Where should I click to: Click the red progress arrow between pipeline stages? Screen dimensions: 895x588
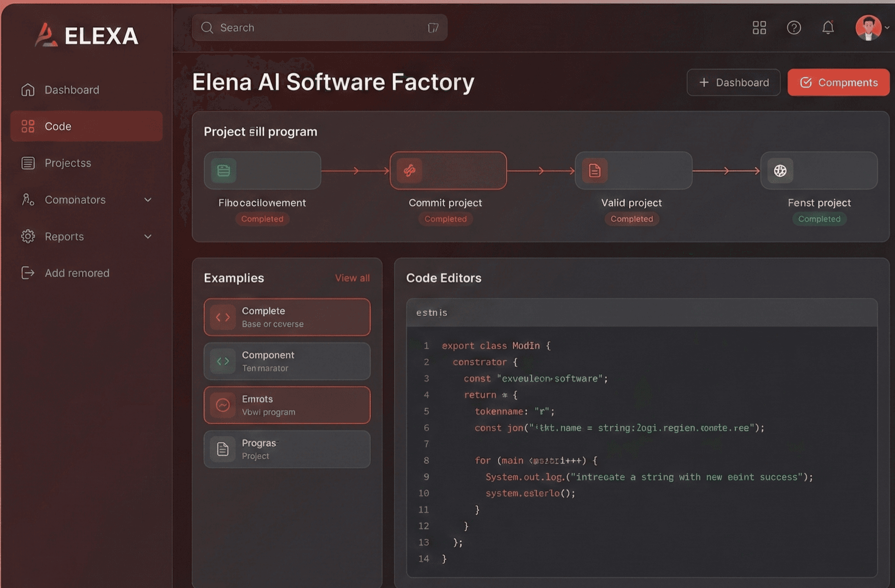(356, 171)
